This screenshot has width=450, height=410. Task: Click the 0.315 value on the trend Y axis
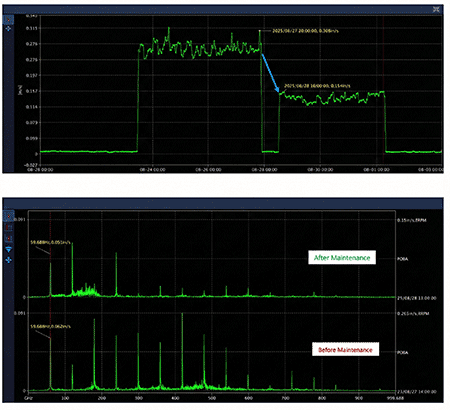31,28
